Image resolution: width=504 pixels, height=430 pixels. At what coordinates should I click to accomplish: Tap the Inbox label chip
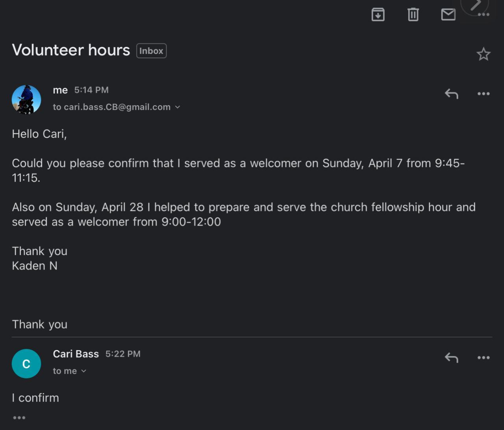[x=151, y=51]
